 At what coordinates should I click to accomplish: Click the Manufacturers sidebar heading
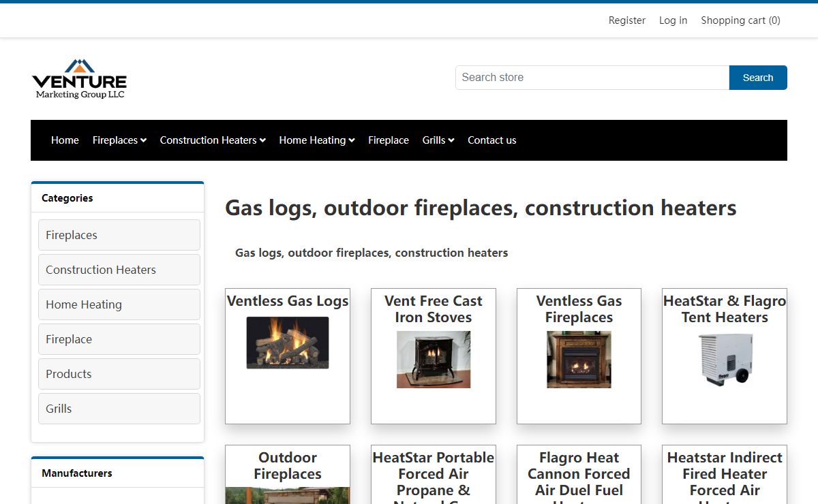coord(77,473)
